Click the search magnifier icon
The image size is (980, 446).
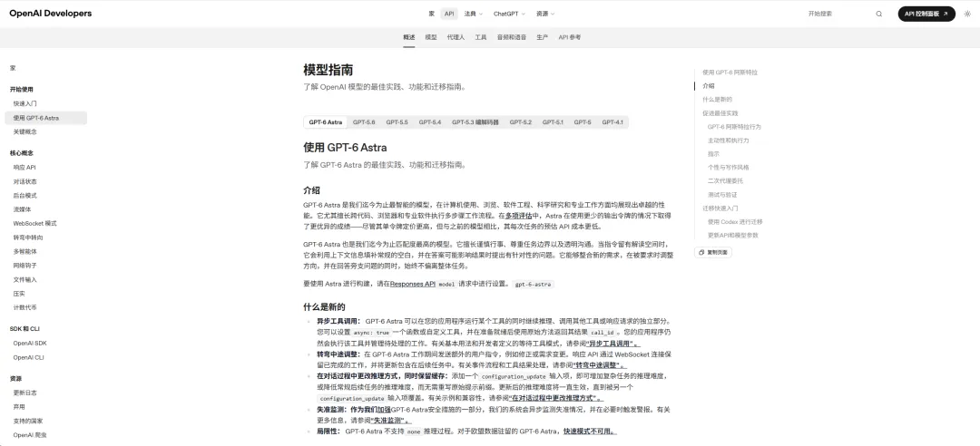pyautogui.click(x=879, y=14)
